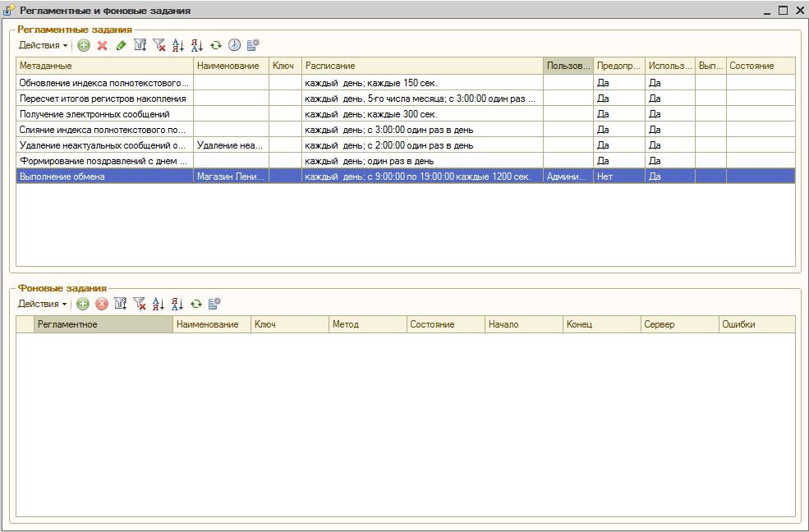Click Пользов... column header
The width and height of the screenshot is (809, 532).
[568, 66]
